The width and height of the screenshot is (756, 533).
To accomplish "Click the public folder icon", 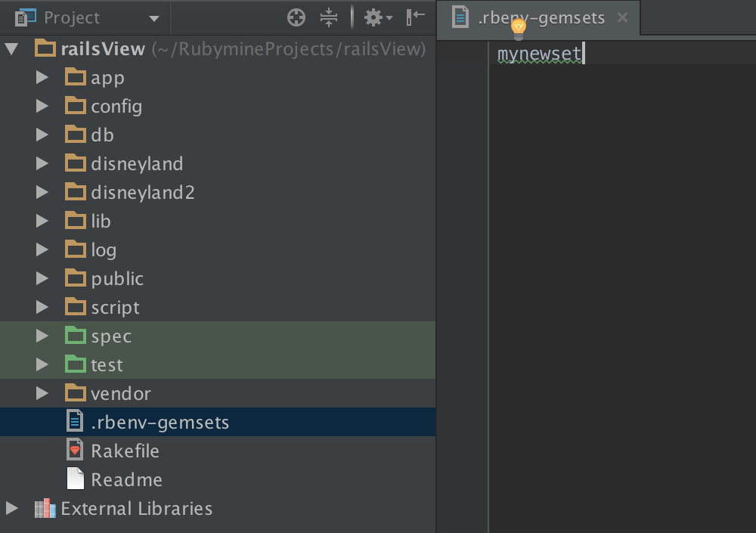I will tap(75, 277).
